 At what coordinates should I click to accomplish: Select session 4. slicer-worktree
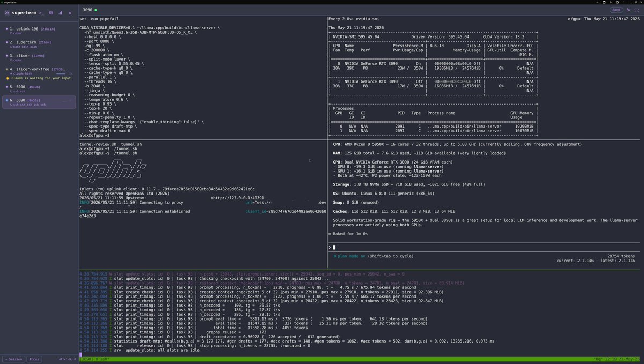39,73
